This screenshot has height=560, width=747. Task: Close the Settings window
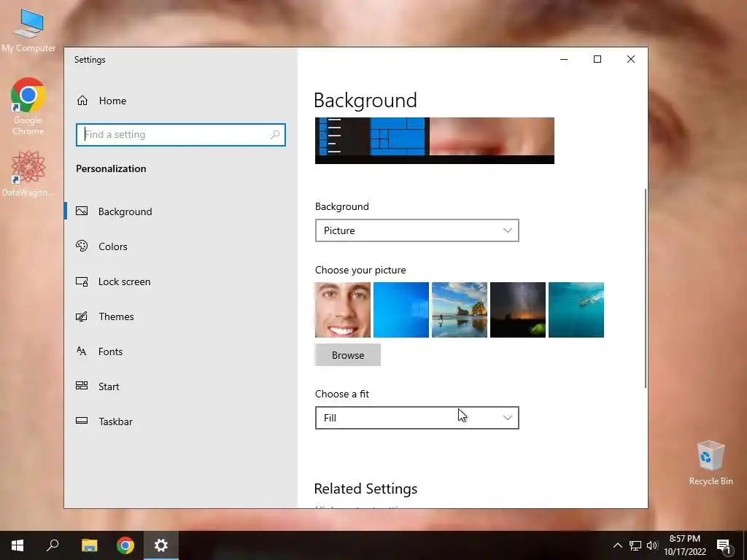[x=631, y=59]
